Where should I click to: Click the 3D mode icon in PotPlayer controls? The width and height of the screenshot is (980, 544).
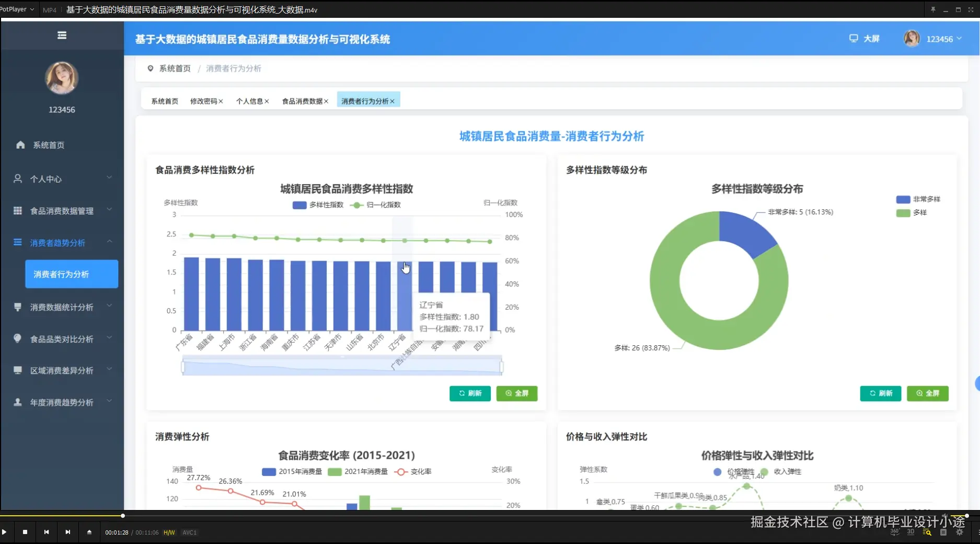910,531
